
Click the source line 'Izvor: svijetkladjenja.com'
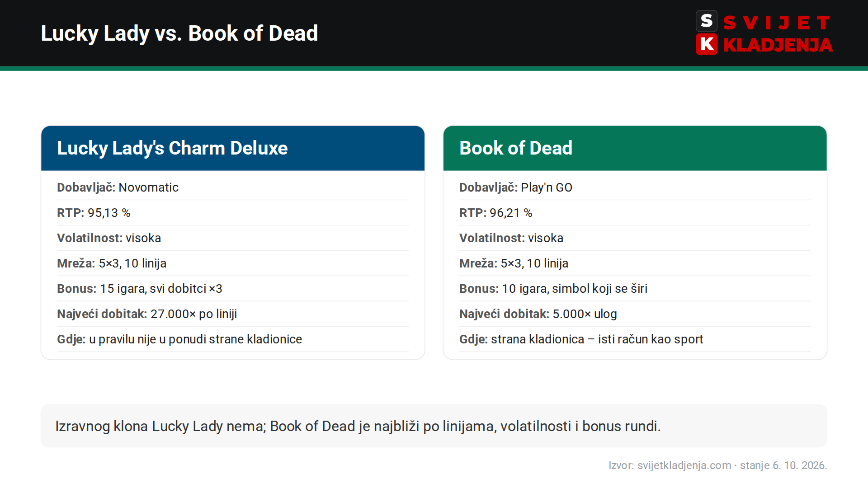[x=718, y=465]
